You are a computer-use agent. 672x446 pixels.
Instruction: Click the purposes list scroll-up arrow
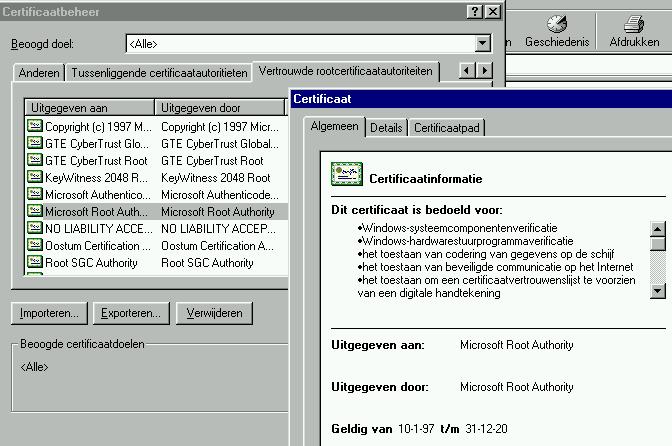pos(657,229)
